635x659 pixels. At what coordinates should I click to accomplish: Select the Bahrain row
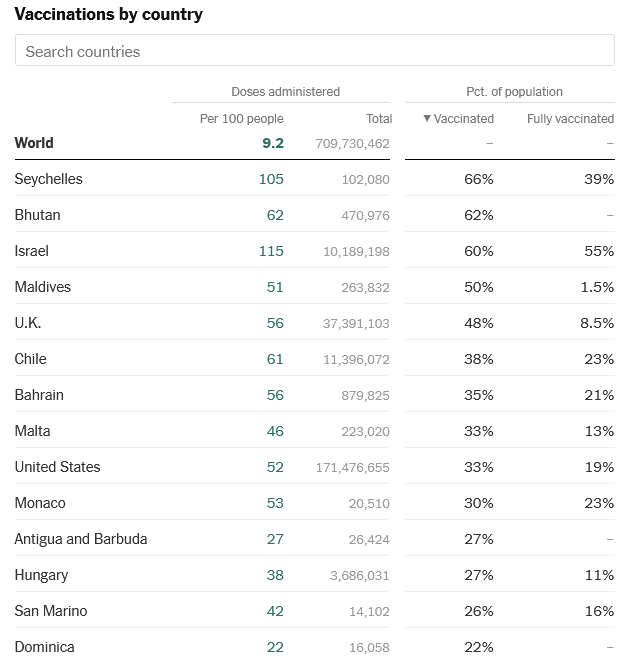[39, 395]
